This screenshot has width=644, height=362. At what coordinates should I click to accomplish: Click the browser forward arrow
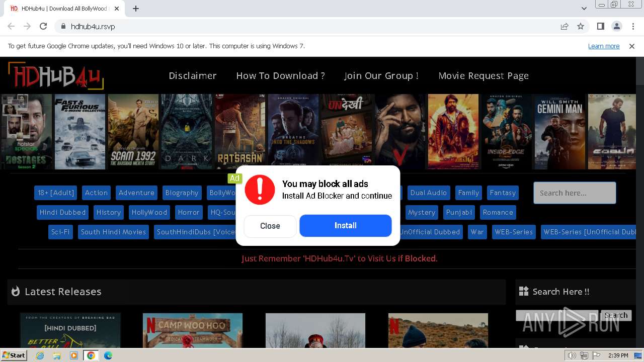coord(27,26)
